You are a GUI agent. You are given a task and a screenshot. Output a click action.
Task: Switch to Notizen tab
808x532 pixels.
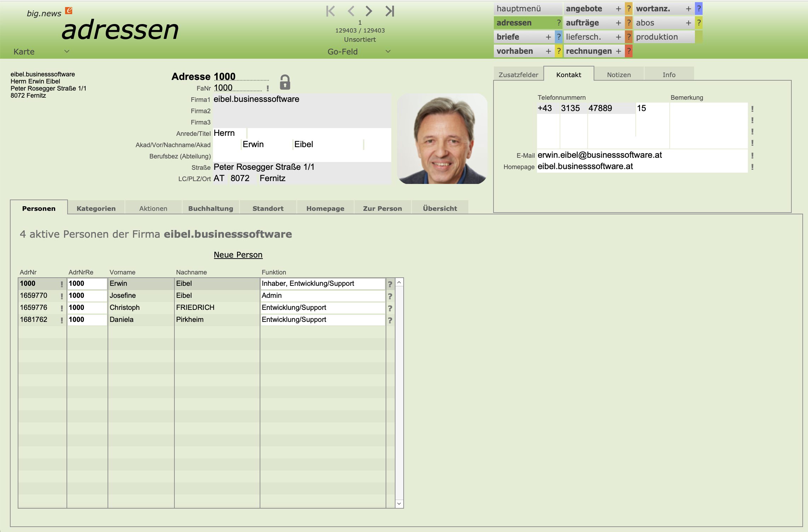point(619,75)
